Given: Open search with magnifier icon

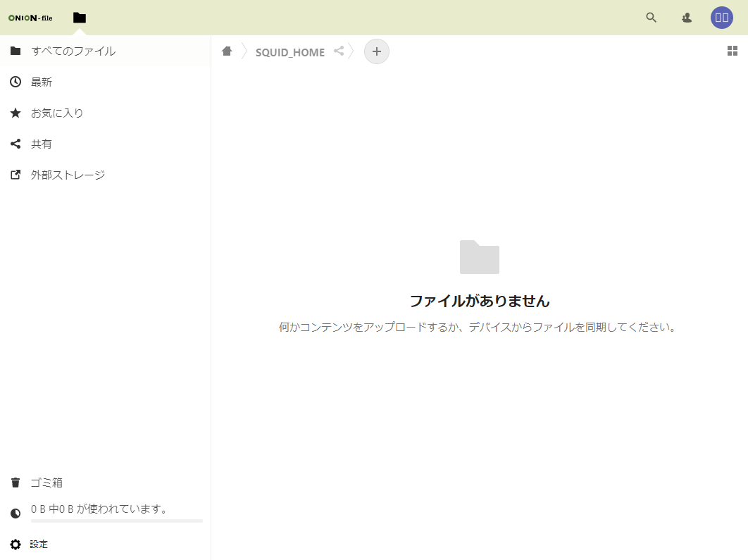Looking at the screenshot, I should click(651, 18).
